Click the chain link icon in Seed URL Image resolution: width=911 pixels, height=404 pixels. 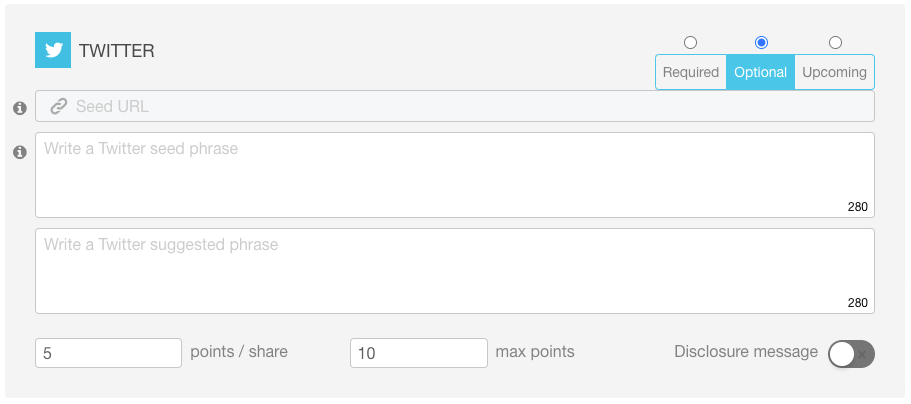pos(59,106)
